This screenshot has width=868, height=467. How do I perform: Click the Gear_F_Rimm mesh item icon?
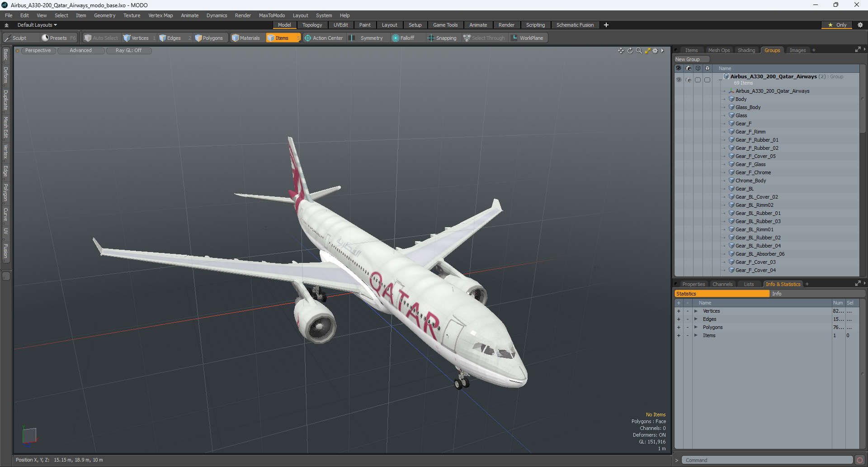[x=731, y=132]
